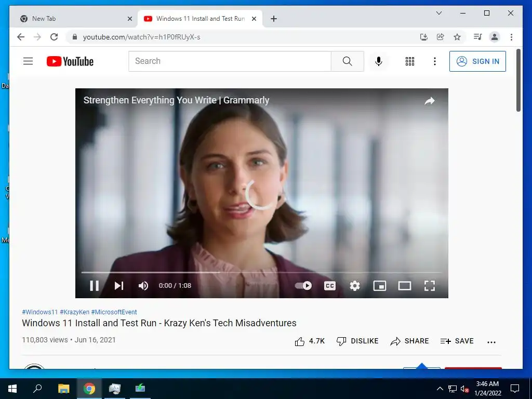Viewport: 532px width, 399px height.
Task: Open the Windows Start menu
Action: (12, 389)
